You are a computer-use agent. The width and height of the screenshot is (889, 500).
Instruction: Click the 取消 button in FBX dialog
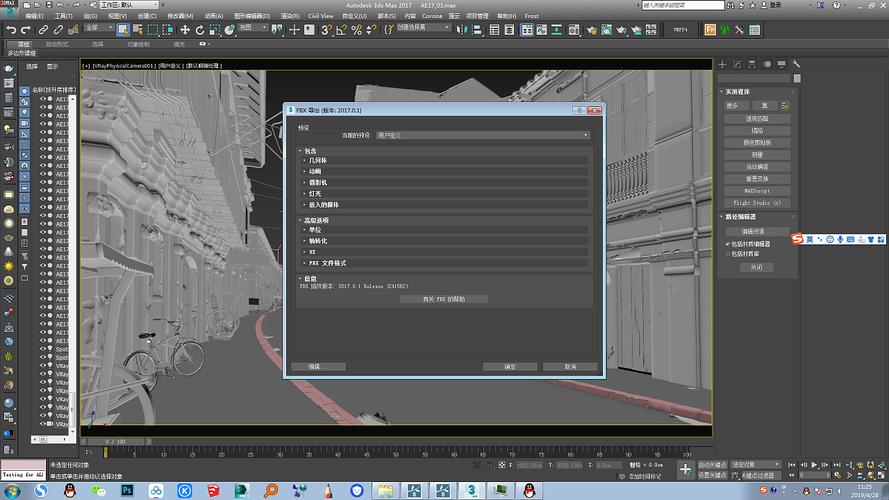pyautogui.click(x=569, y=367)
